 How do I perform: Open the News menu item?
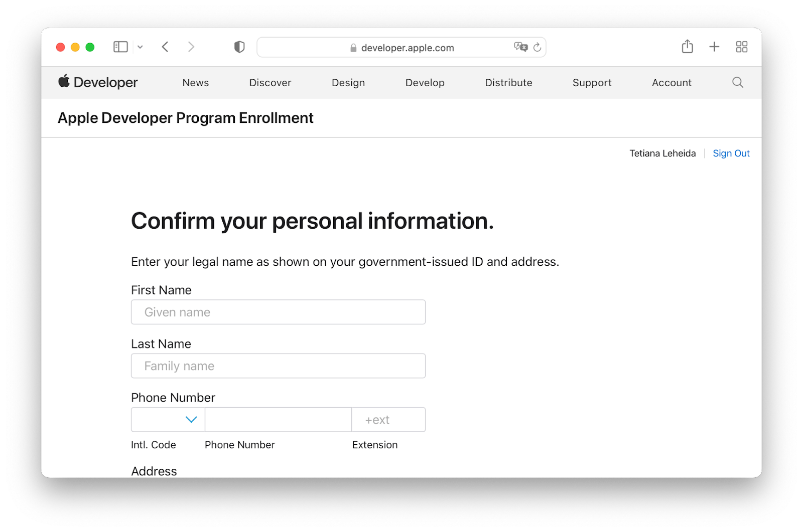click(196, 83)
